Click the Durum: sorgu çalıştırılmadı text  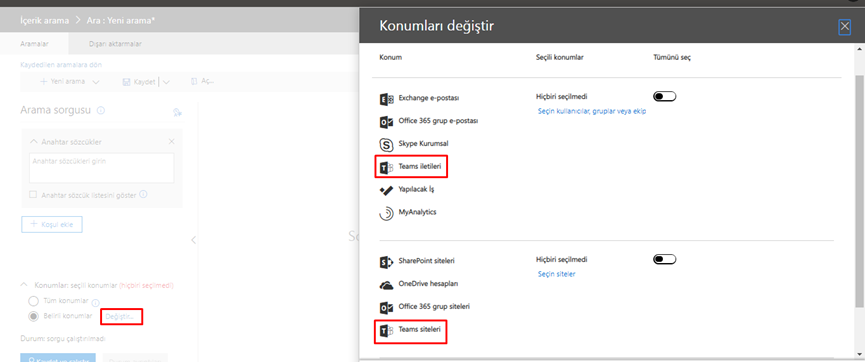[62, 338]
